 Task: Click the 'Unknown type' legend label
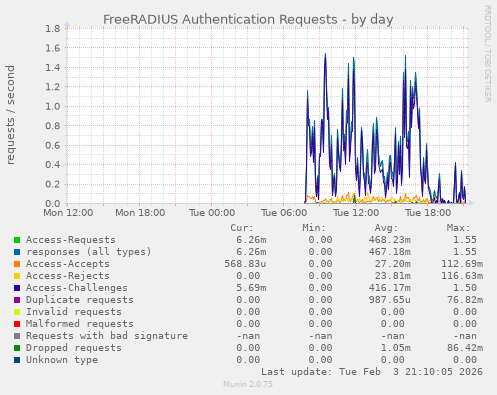62,360
